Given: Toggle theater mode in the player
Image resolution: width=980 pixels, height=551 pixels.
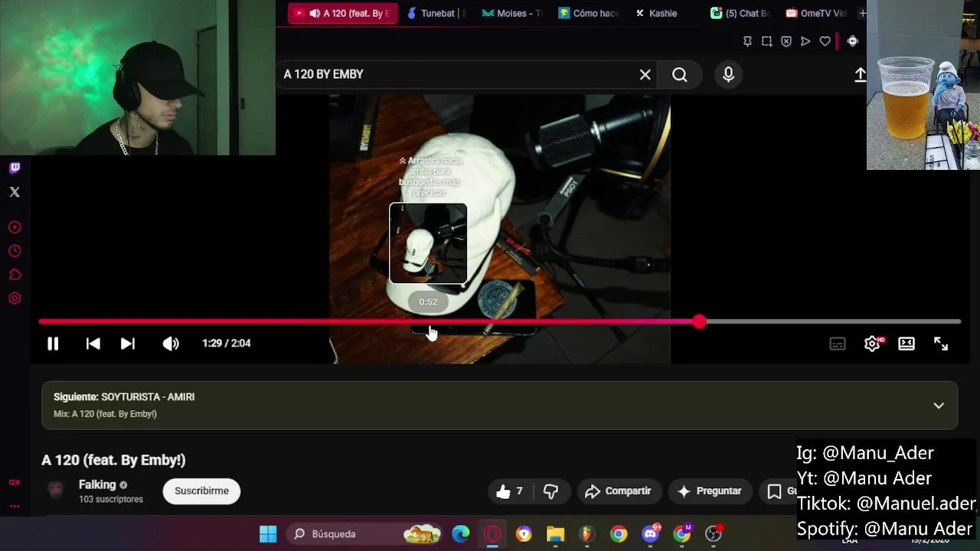Looking at the screenshot, I should coord(906,344).
